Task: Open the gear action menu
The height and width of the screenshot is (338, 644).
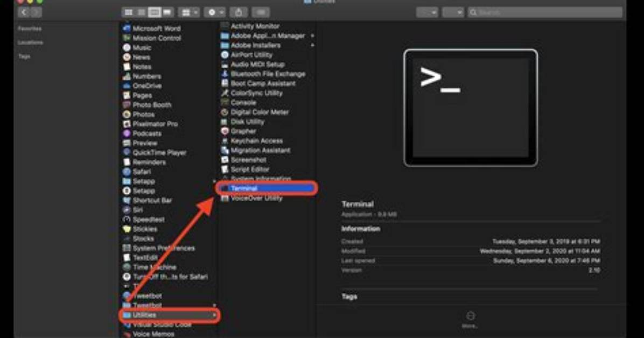Action: (x=215, y=12)
